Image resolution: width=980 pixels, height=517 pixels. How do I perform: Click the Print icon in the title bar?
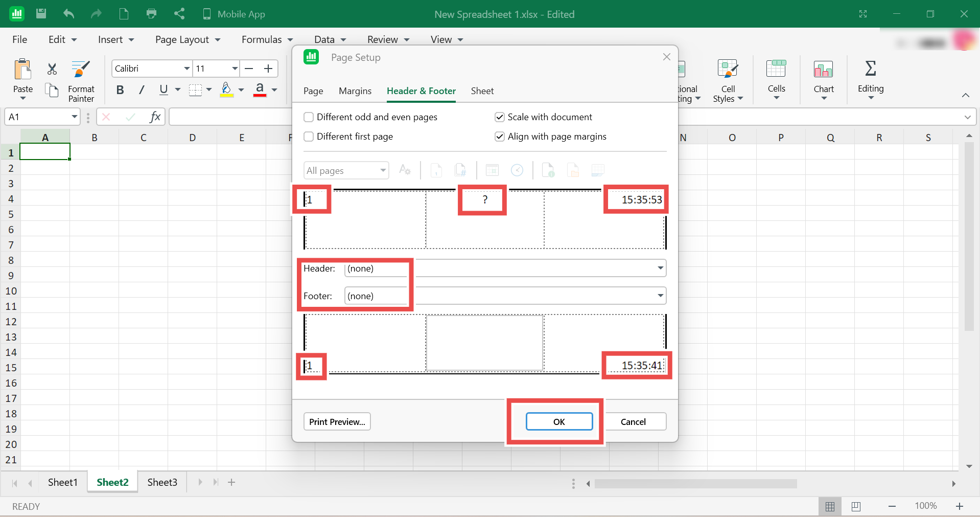click(151, 14)
